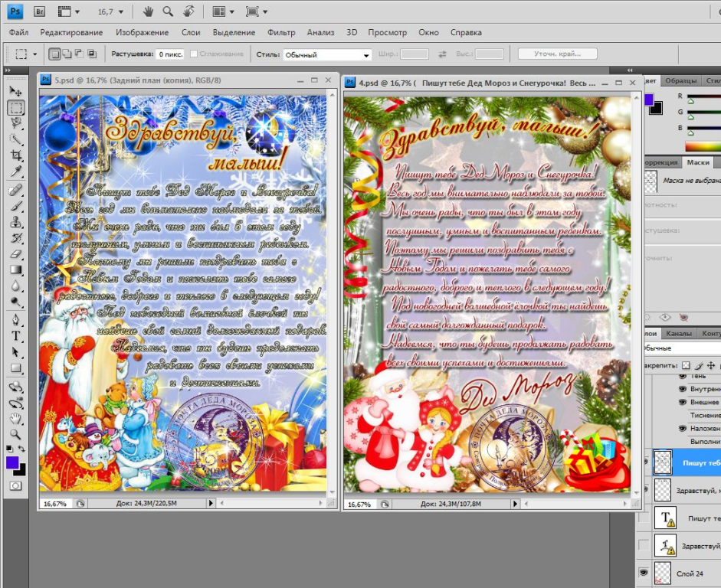Hide the Внешнее layer effect
The width and height of the screenshot is (721, 588).
[x=683, y=402]
